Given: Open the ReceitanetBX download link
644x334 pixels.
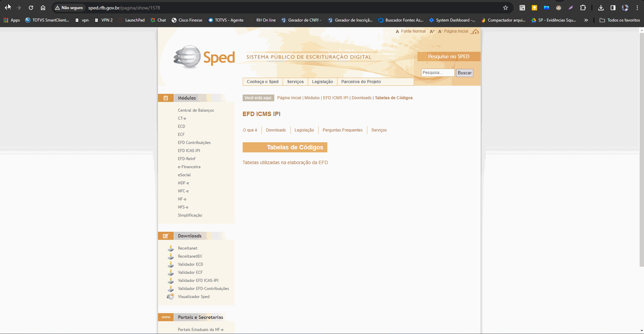Looking at the screenshot, I should 190,256.
